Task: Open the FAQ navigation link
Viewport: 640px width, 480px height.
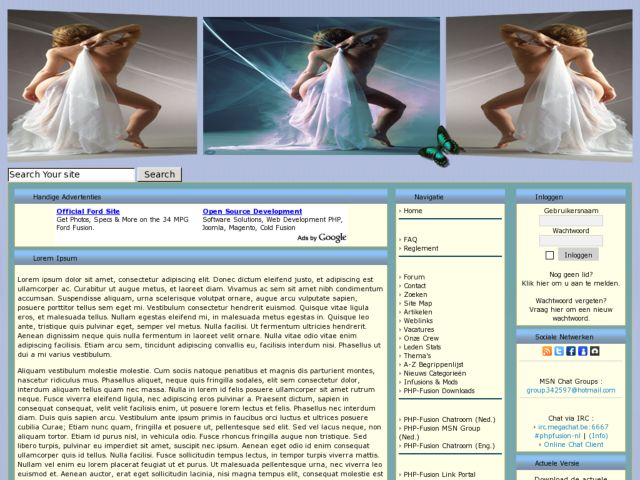Action: 410,240
